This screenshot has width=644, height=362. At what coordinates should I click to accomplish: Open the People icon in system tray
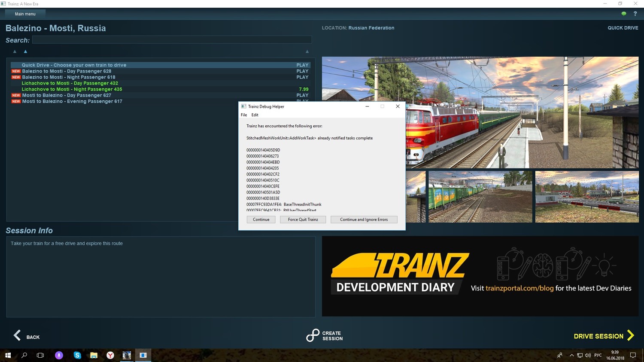coord(559,355)
